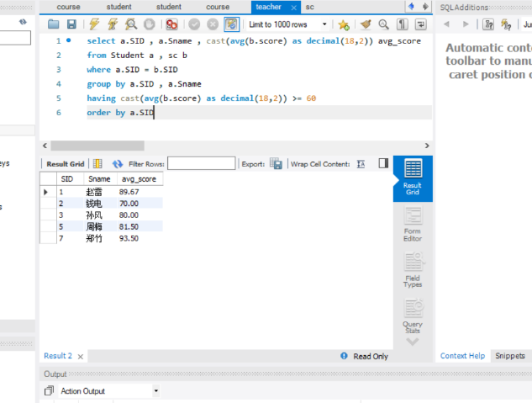This screenshot has width=532, height=403.
Task: Click the Rollback X icon
Action: point(213,24)
